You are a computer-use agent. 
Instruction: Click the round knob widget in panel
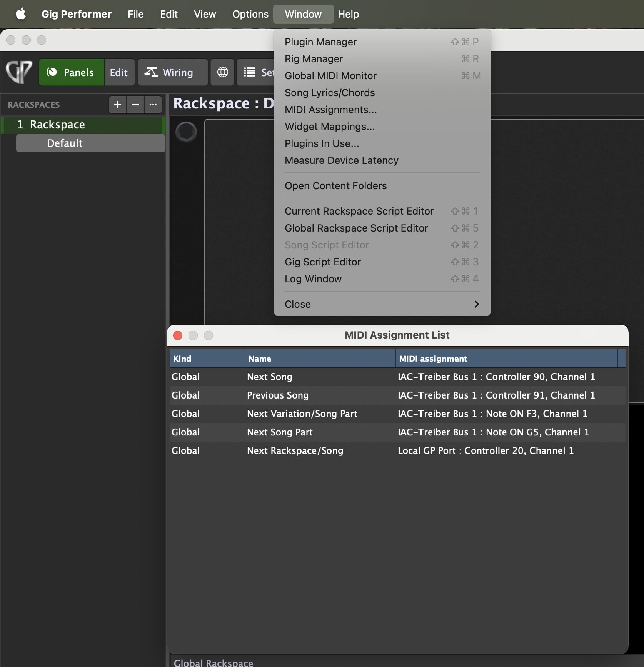point(186,132)
